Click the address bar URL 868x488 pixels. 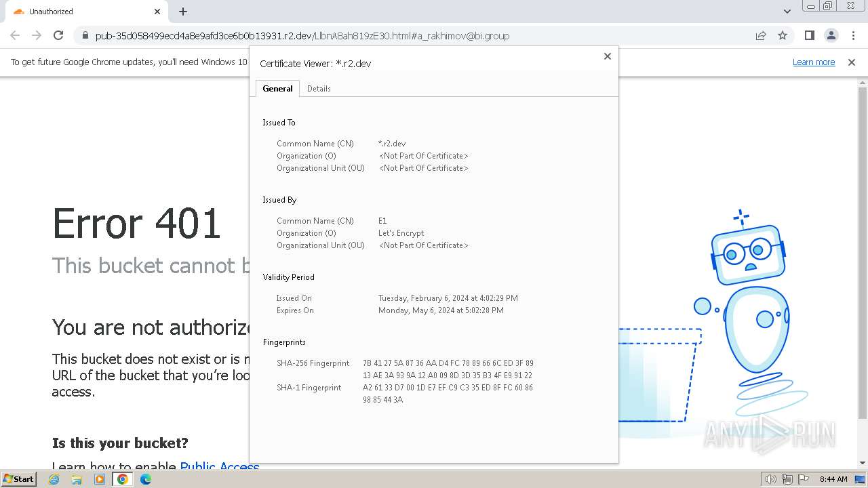(x=302, y=36)
